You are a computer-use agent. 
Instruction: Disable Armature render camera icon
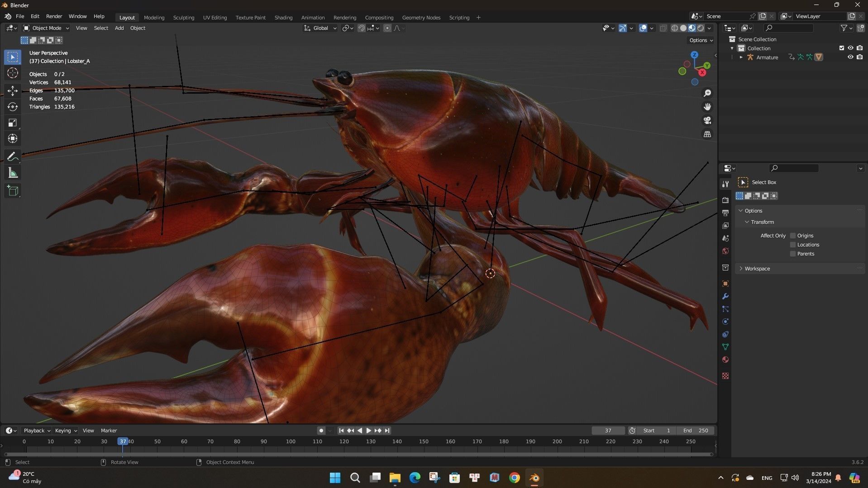(859, 57)
